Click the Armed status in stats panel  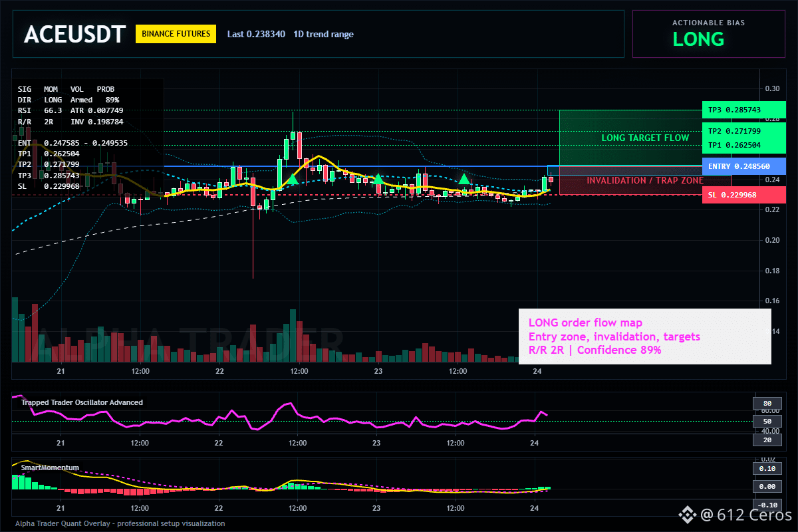[x=81, y=100]
